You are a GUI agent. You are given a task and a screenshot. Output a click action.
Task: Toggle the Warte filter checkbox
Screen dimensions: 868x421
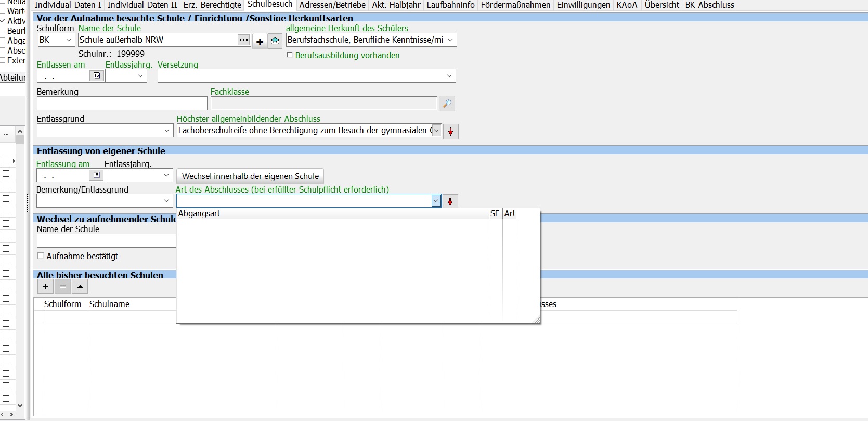pyautogui.click(x=3, y=11)
